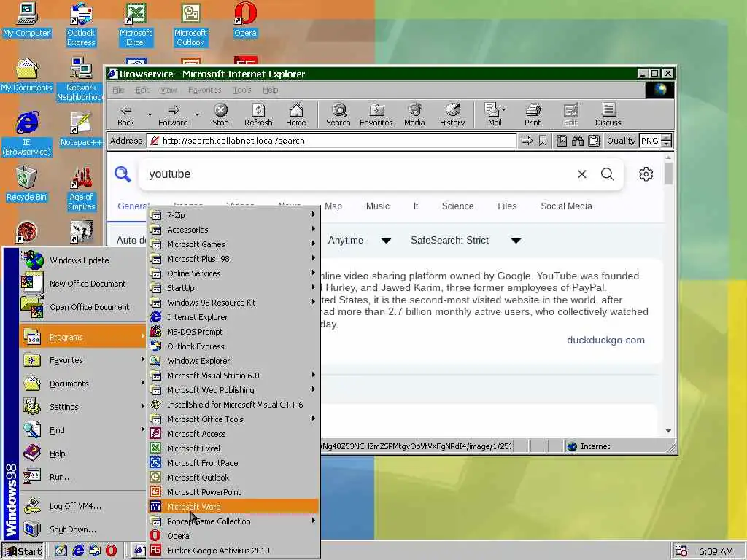Click the Internet Explorer quick launch icon
747x560 pixels.
pyautogui.click(x=78, y=551)
